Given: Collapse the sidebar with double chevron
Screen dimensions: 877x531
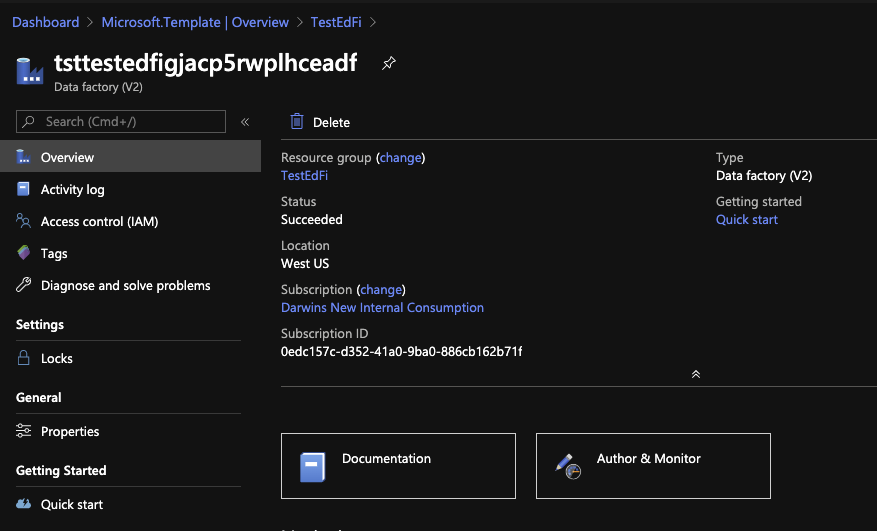Looking at the screenshot, I should (244, 121).
